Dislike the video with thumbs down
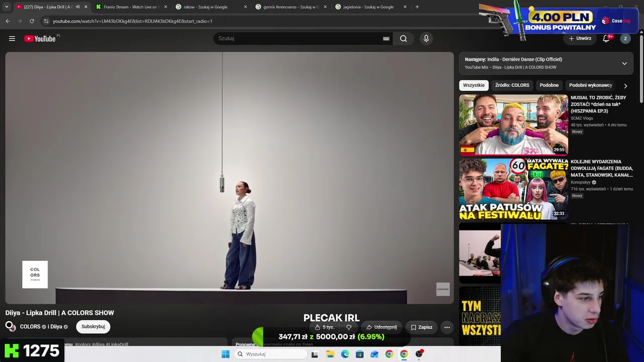Viewport: 644px width, 362px height. pos(349,327)
